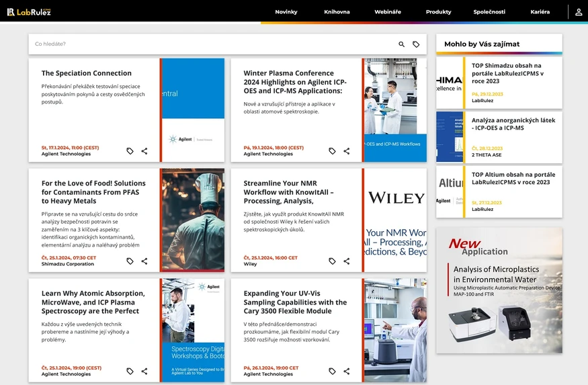The width and height of the screenshot is (588, 385).
Task: Open 'Analýza anorganických látek' sidebar article
Action: [513, 124]
